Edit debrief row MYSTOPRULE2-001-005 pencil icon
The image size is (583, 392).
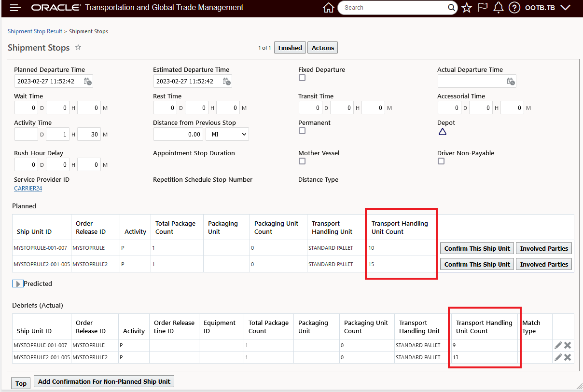click(558, 357)
